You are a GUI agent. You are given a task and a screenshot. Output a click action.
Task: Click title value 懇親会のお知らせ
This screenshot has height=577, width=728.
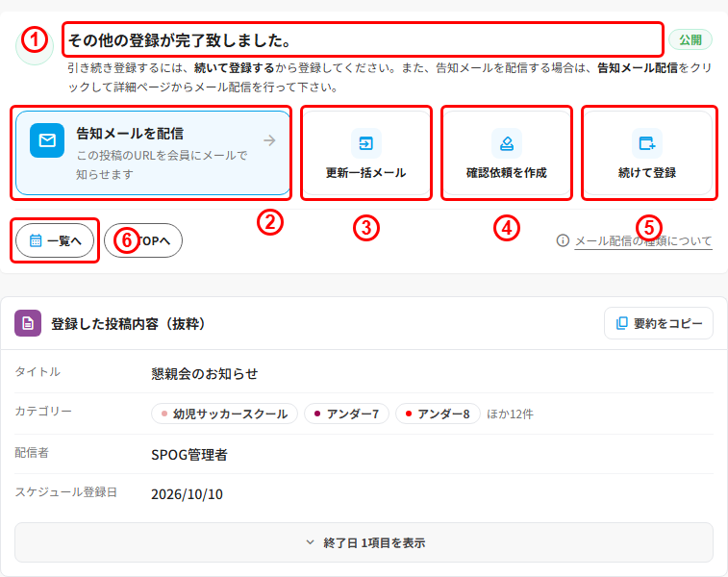204,374
